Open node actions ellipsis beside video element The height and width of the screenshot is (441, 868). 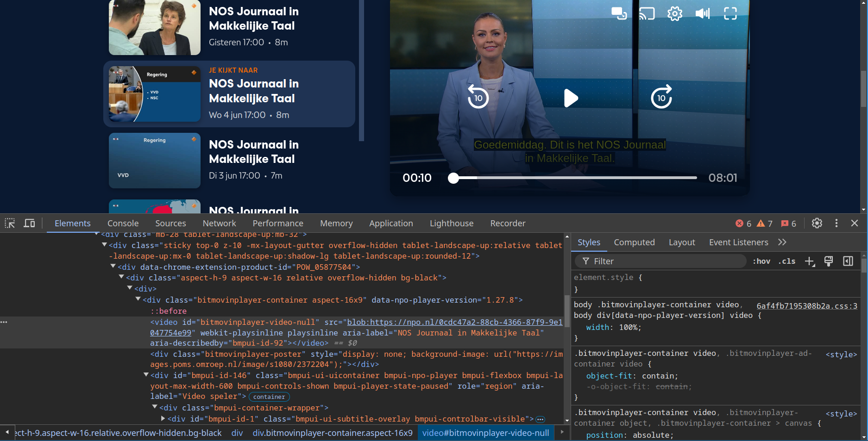4,322
